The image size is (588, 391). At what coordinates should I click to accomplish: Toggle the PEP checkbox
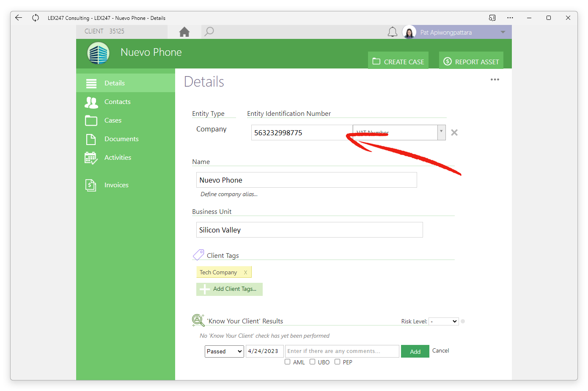pyautogui.click(x=337, y=362)
